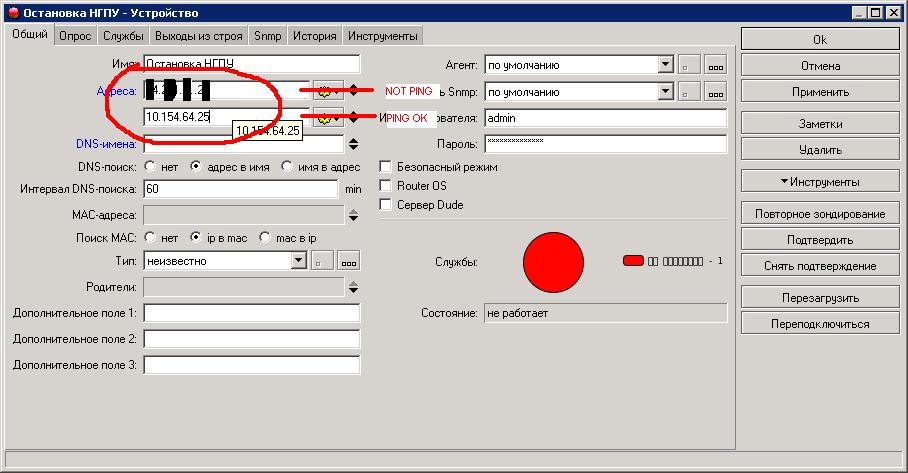908x473 pixels.
Task: Open the Выходы из строя tab
Action: [199, 36]
